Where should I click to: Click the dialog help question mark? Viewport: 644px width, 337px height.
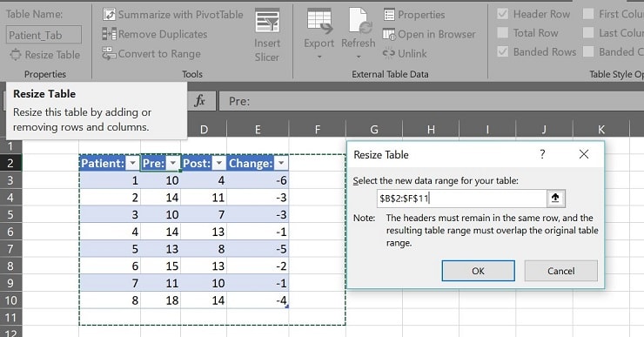click(x=542, y=154)
